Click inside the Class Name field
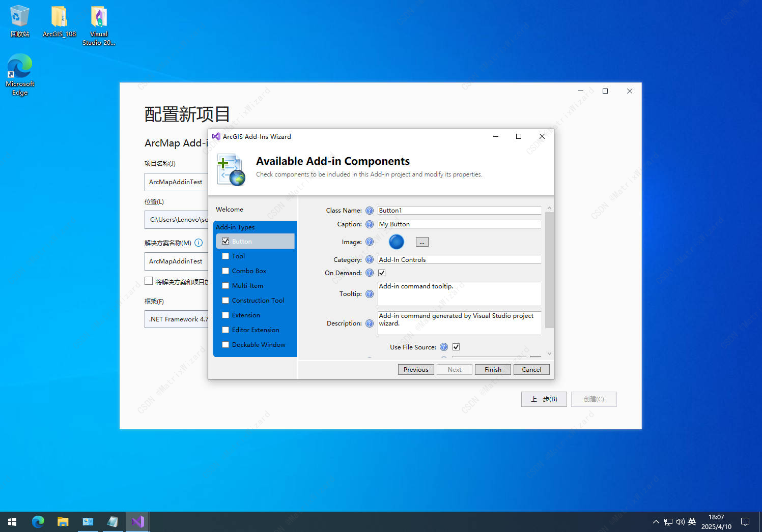 click(x=459, y=211)
